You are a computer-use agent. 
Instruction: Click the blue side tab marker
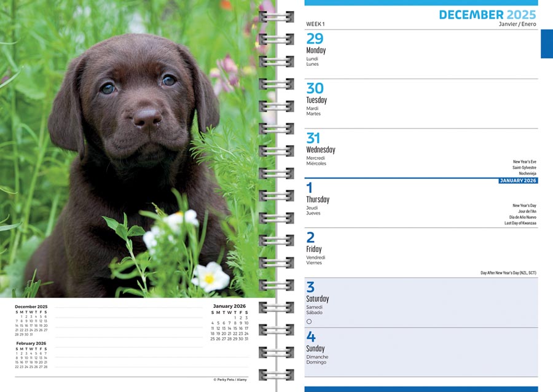coord(547,44)
